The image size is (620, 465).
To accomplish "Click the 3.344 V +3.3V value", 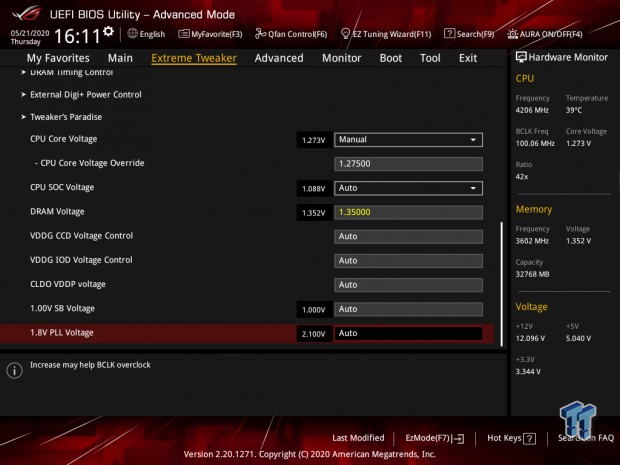I will tap(528, 372).
